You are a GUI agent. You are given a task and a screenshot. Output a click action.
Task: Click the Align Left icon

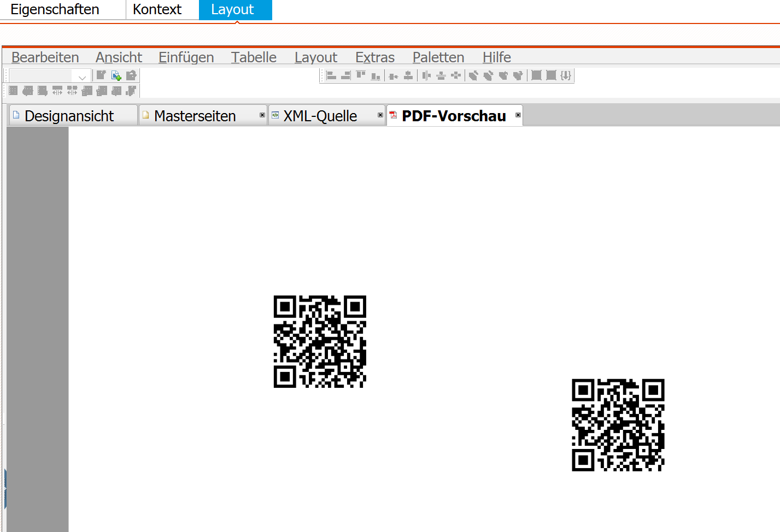point(331,75)
